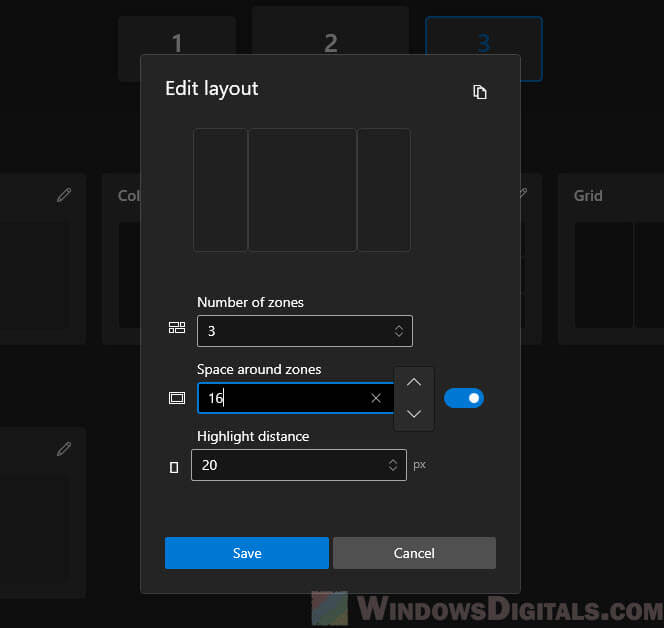Focus the Space around zones input
This screenshot has width=664, height=628.
tap(296, 398)
